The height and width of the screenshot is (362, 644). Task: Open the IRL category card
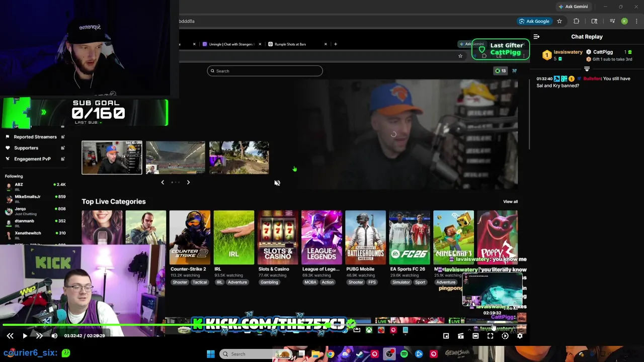(234, 237)
